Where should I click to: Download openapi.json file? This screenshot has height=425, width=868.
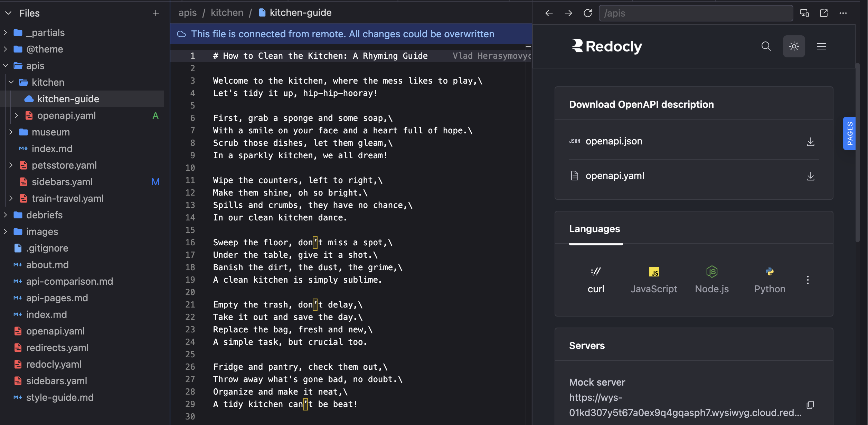pos(810,142)
